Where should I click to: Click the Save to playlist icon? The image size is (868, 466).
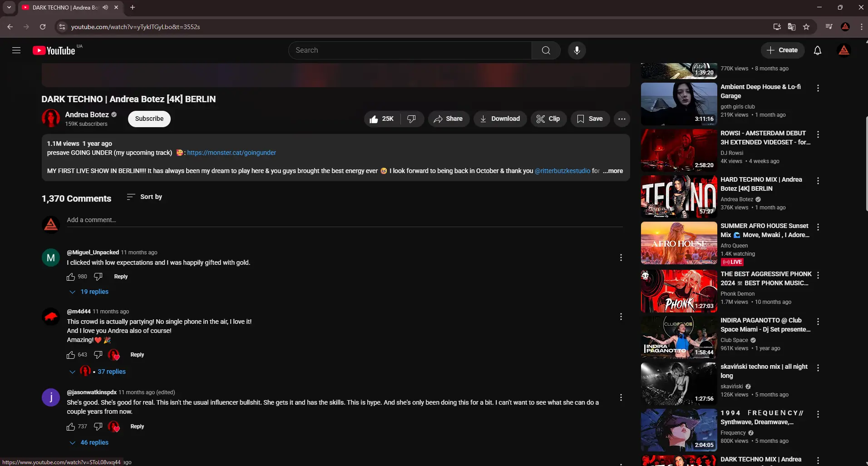[581, 119]
